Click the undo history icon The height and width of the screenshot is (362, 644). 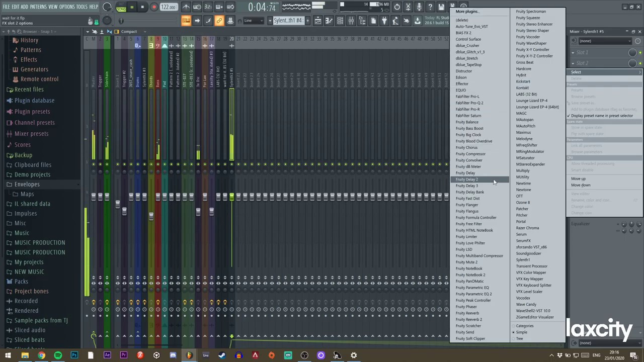pyautogui.click(x=397, y=7)
